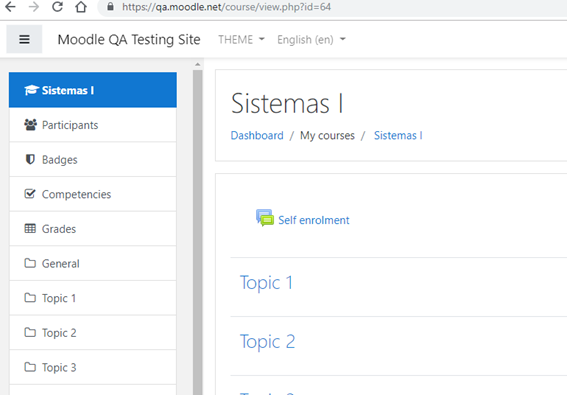Jump to Topic 2 in sidebar
This screenshot has height=395, width=567.
click(x=93, y=333)
